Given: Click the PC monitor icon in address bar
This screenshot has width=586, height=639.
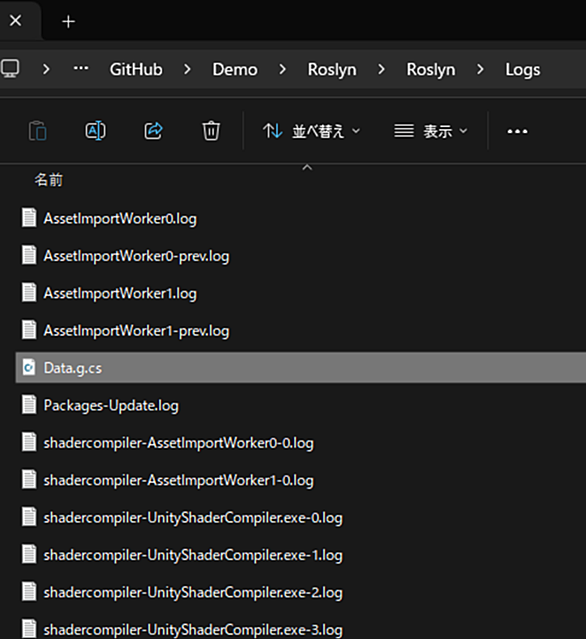Looking at the screenshot, I should [10, 68].
